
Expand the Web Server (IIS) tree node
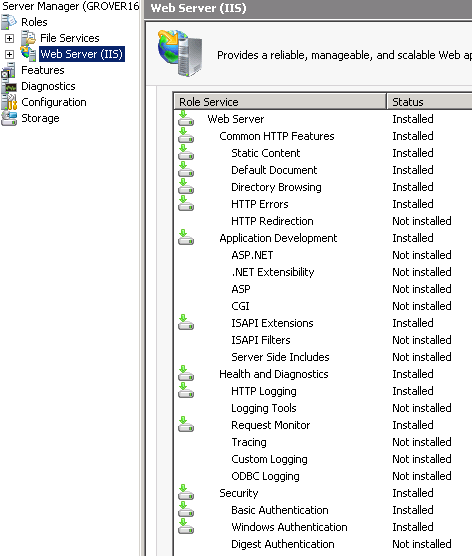click(10, 54)
